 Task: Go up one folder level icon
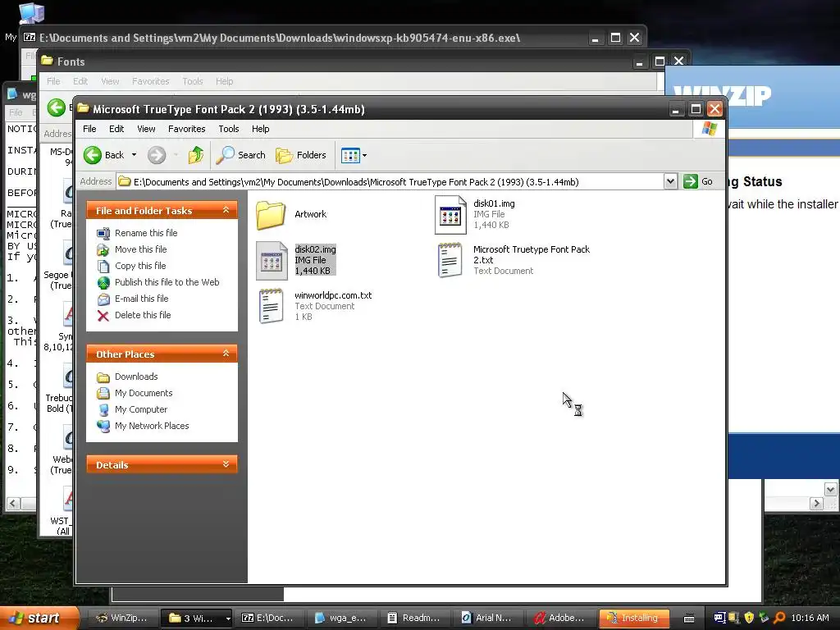pos(196,155)
